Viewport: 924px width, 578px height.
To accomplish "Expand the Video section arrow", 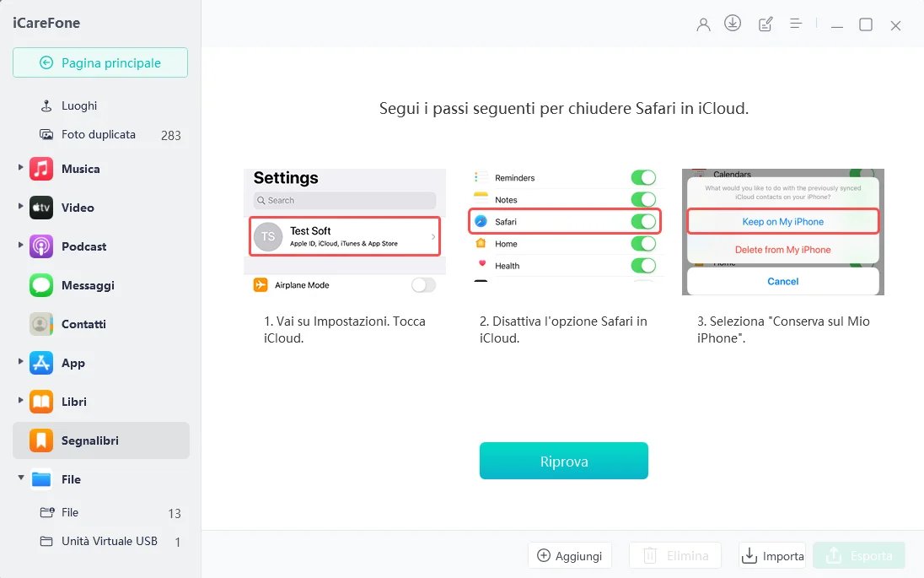I will [x=20, y=207].
